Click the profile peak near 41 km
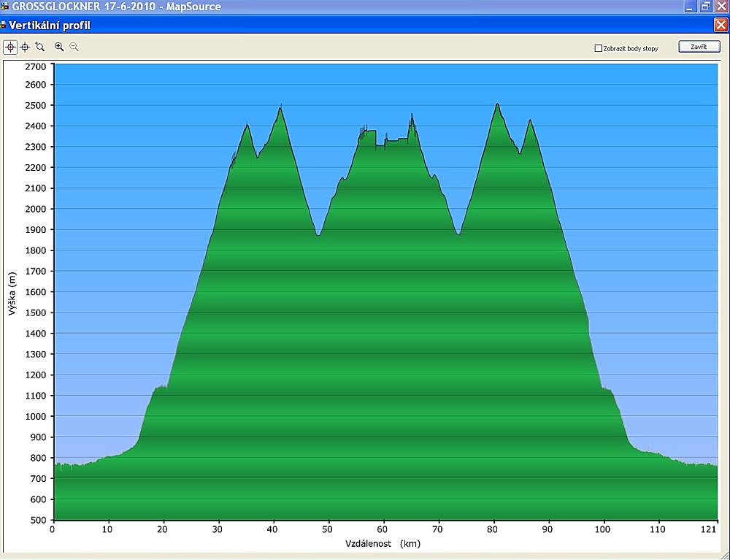 point(280,110)
